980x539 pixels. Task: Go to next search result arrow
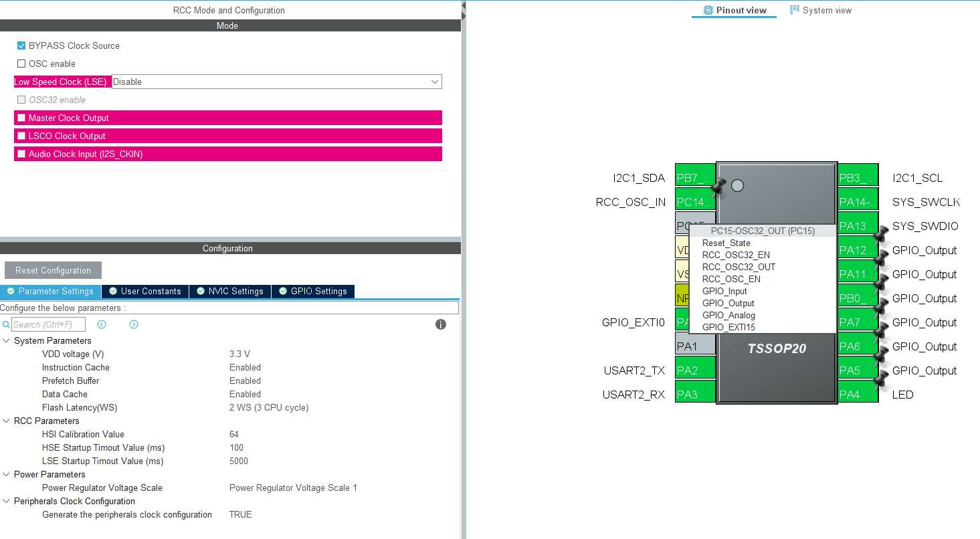coord(134,324)
